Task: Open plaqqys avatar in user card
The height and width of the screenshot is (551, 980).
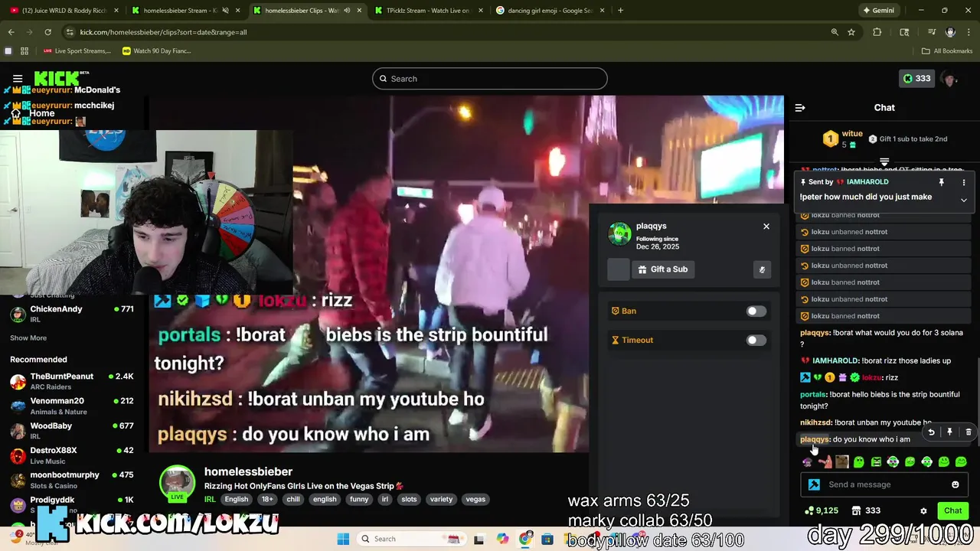Action: click(619, 234)
